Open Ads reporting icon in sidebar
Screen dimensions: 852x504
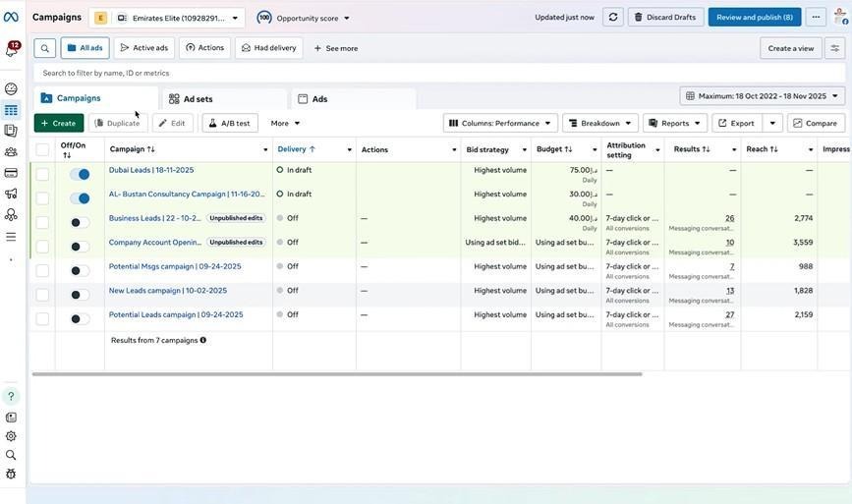[x=11, y=131]
